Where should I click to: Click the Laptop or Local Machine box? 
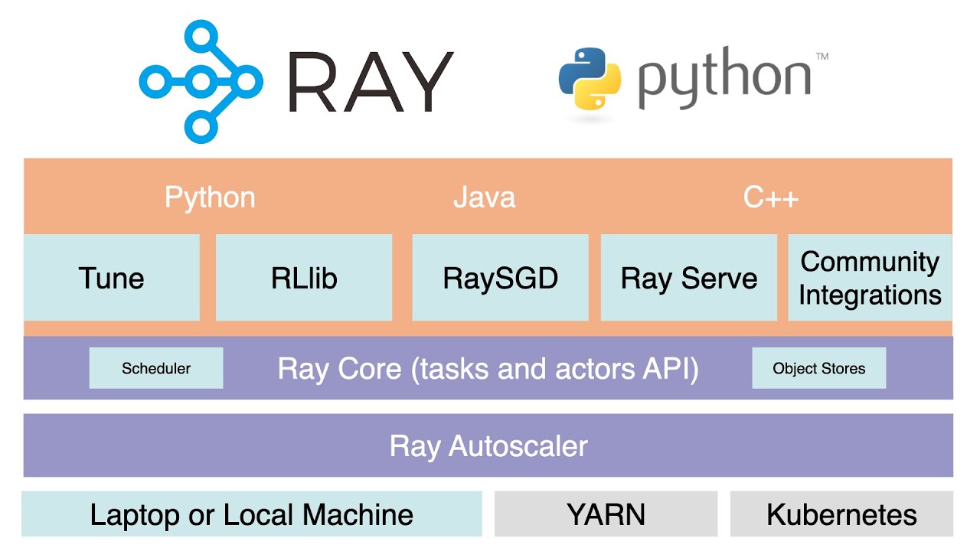click(252, 514)
